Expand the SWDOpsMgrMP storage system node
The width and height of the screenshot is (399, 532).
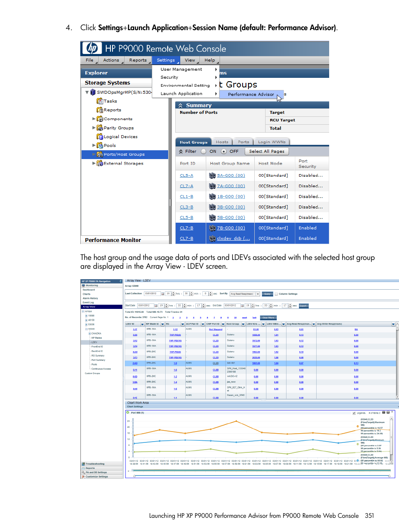(x=87, y=92)
